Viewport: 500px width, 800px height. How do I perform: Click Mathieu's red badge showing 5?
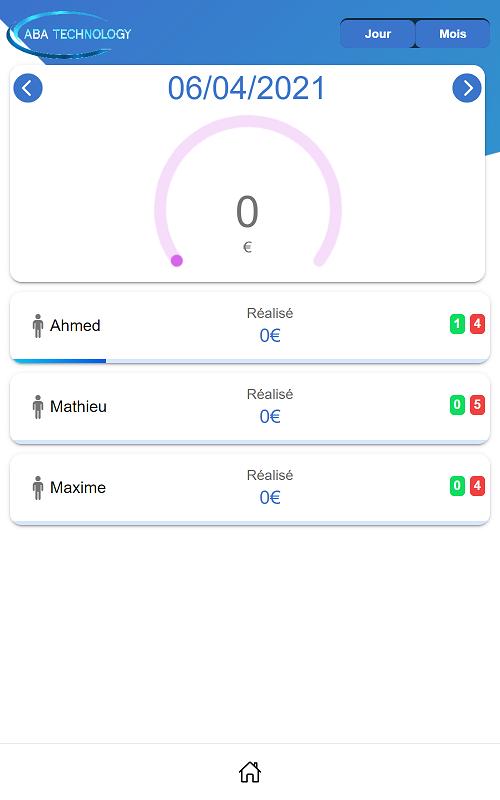tap(477, 405)
